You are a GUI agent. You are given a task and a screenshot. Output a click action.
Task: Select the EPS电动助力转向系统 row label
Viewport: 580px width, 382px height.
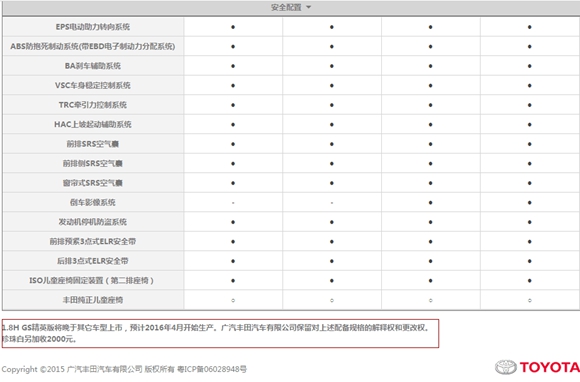point(93,27)
